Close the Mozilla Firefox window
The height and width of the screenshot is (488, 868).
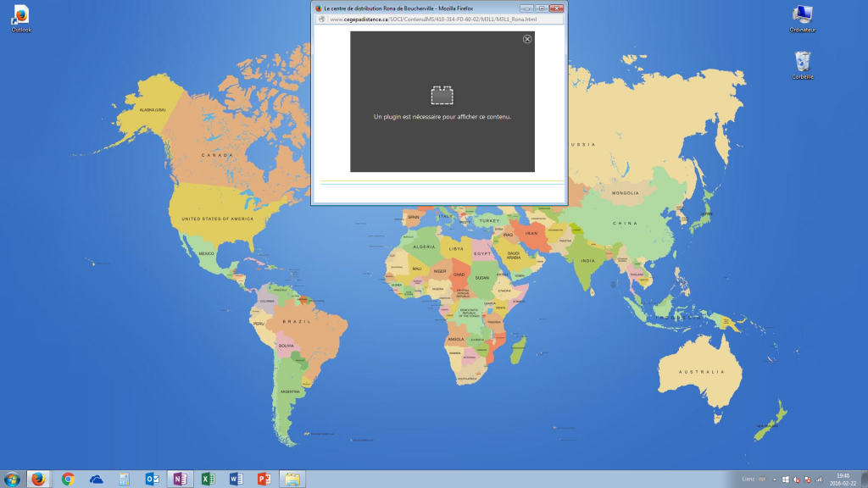tap(556, 8)
